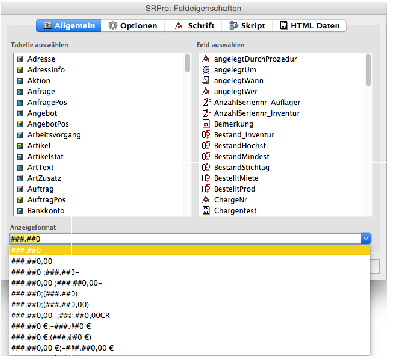Image resolution: width=399 pixels, height=362 pixels.
Task: Choose the ###.##0,00 format option
Action: (32, 261)
